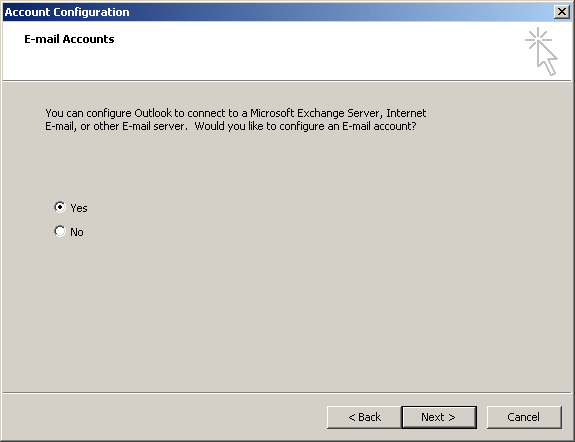Click the starburst cursor wizard icon
Viewport: 575px width, 442px height.
coord(541,51)
